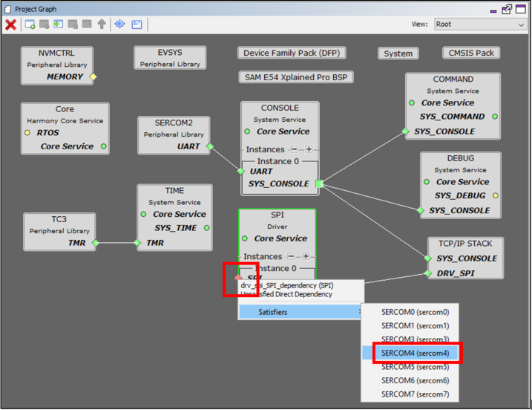Image resolution: width=532 pixels, height=410 pixels.
Task: Click the SPI Driver block title
Action: pyautogui.click(x=278, y=215)
